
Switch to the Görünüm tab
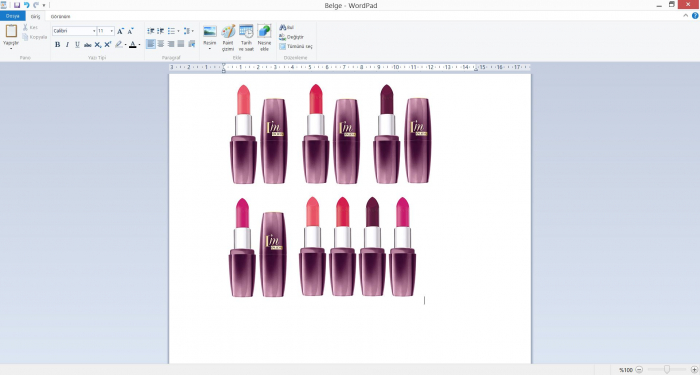click(60, 17)
